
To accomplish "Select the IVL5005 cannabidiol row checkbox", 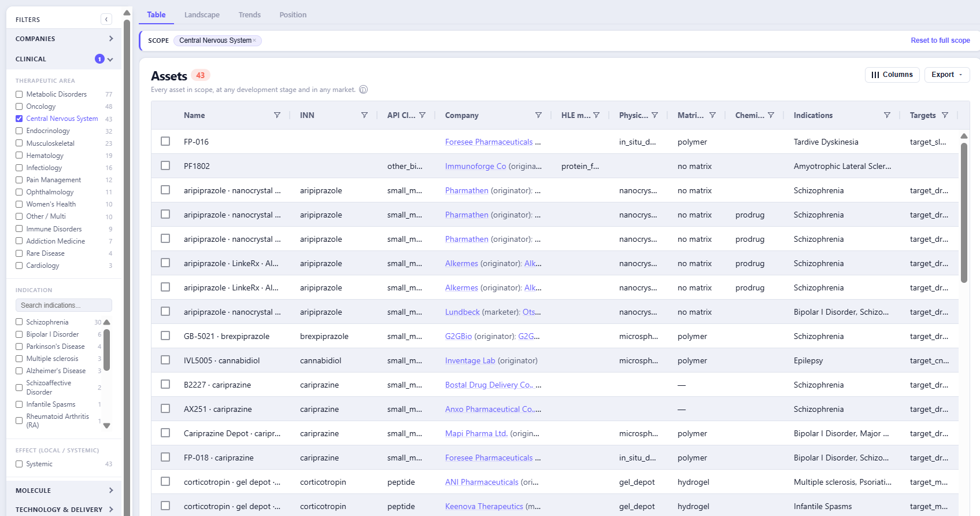I will point(165,360).
